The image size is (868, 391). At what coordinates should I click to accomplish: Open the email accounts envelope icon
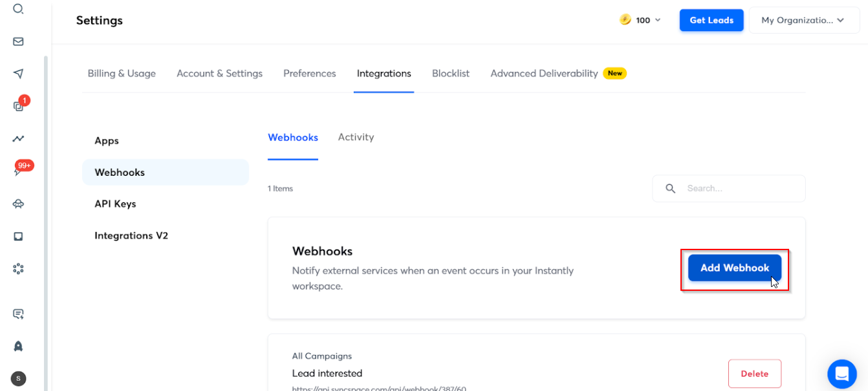(x=18, y=41)
